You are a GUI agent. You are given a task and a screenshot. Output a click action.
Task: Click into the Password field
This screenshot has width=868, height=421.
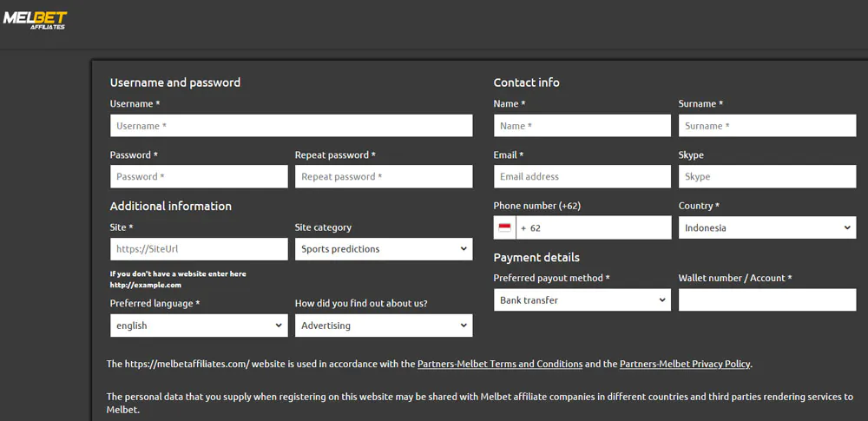pyautogui.click(x=199, y=177)
